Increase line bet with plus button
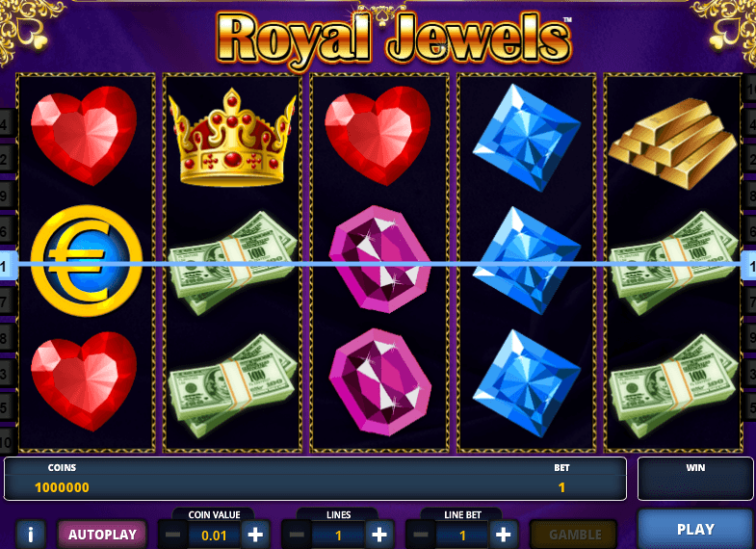Viewport: 756px width, 549px height. [503, 534]
